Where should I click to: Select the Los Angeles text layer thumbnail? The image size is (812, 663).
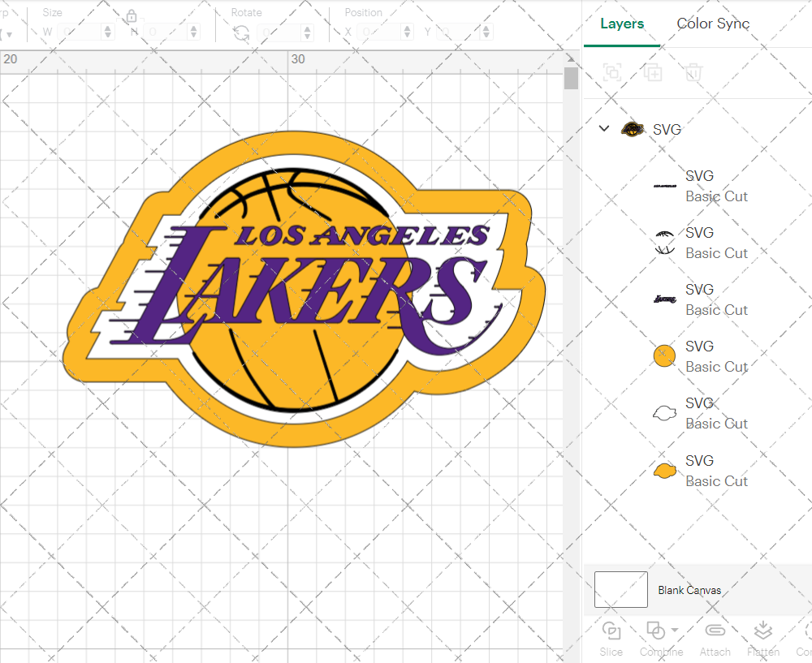(x=664, y=186)
